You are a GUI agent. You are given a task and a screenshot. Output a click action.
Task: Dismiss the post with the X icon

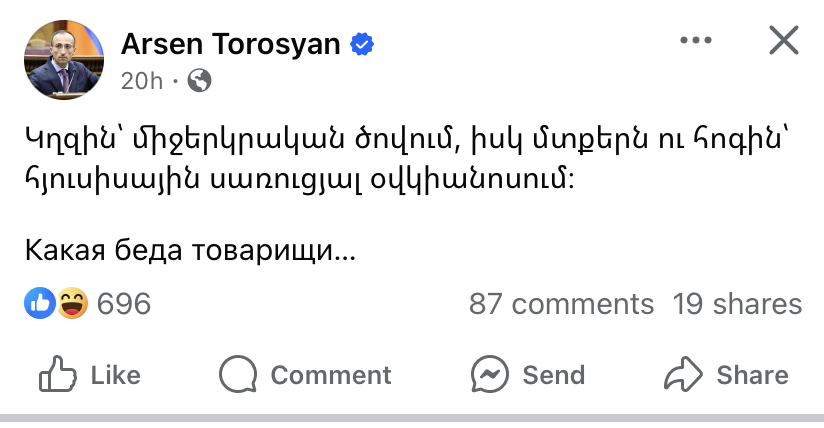pos(782,41)
